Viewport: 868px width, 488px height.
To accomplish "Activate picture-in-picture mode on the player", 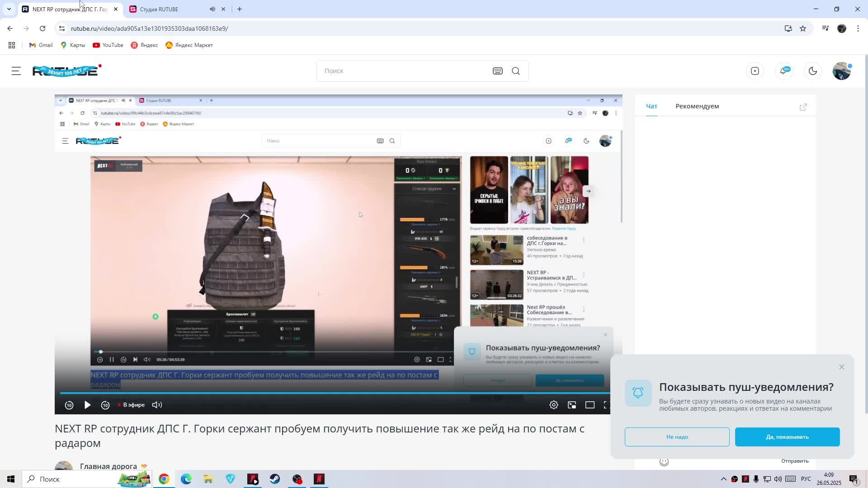I will tap(572, 405).
